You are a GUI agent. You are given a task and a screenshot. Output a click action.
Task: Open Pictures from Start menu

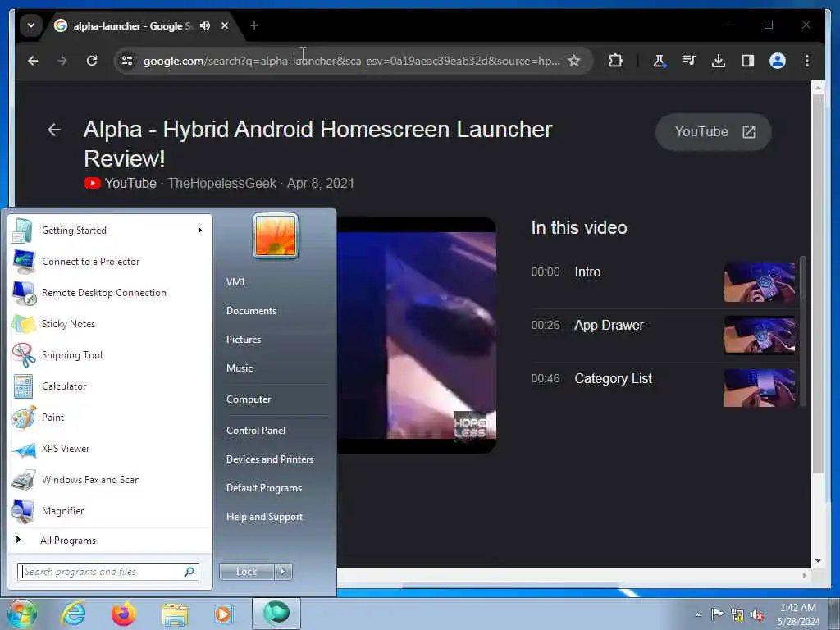click(x=243, y=339)
